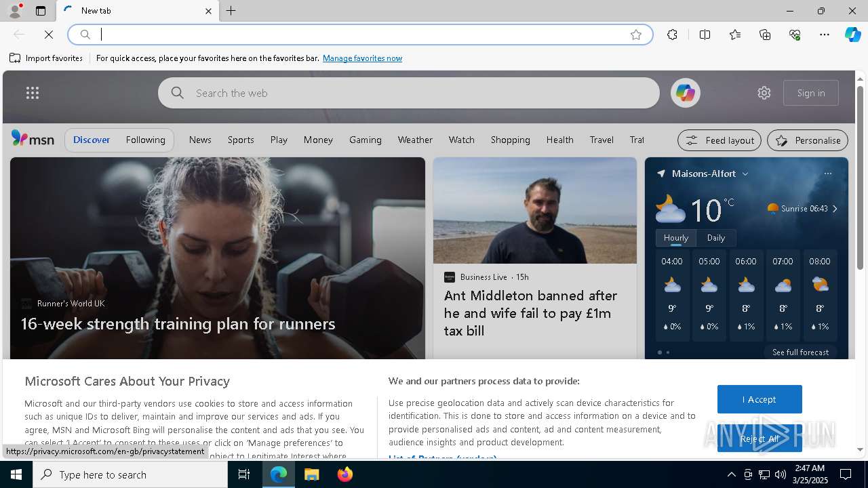Close the New tab tab
The image size is (868, 488).
pyautogui.click(x=208, y=11)
